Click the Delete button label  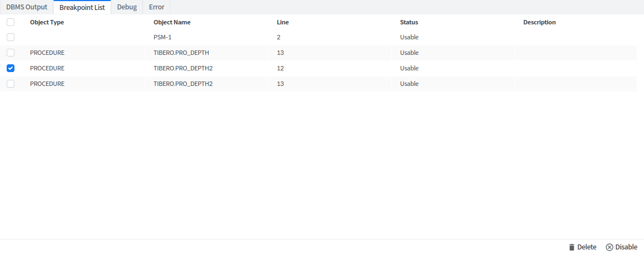587,247
